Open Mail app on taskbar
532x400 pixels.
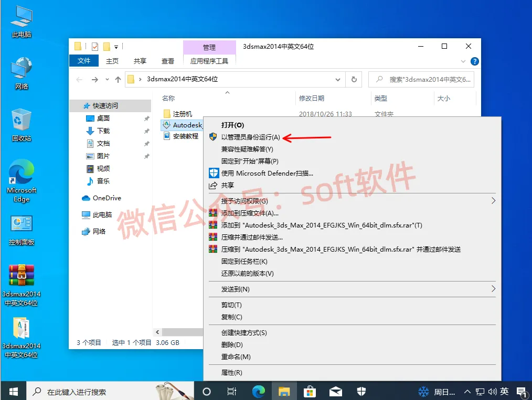click(336, 392)
